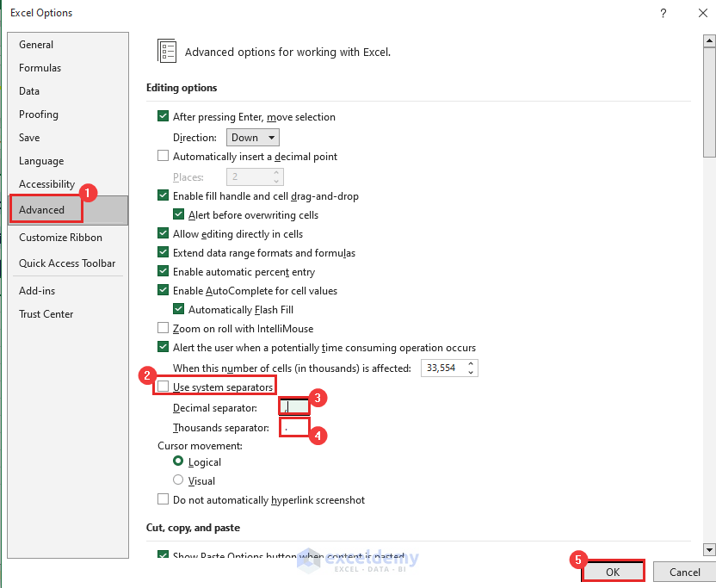The image size is (716, 588).
Task: Disable "Enable fill handle and cell drag-and-drop"
Action: click(163, 195)
